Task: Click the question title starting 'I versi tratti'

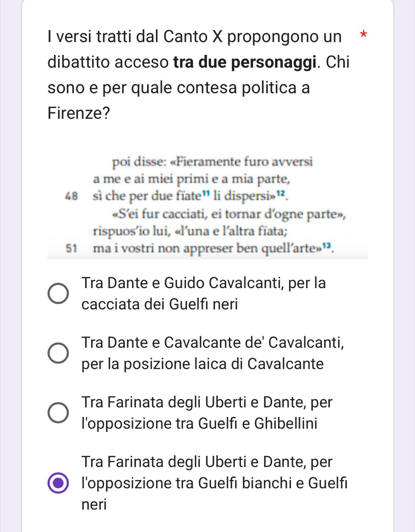Action: coord(195,37)
